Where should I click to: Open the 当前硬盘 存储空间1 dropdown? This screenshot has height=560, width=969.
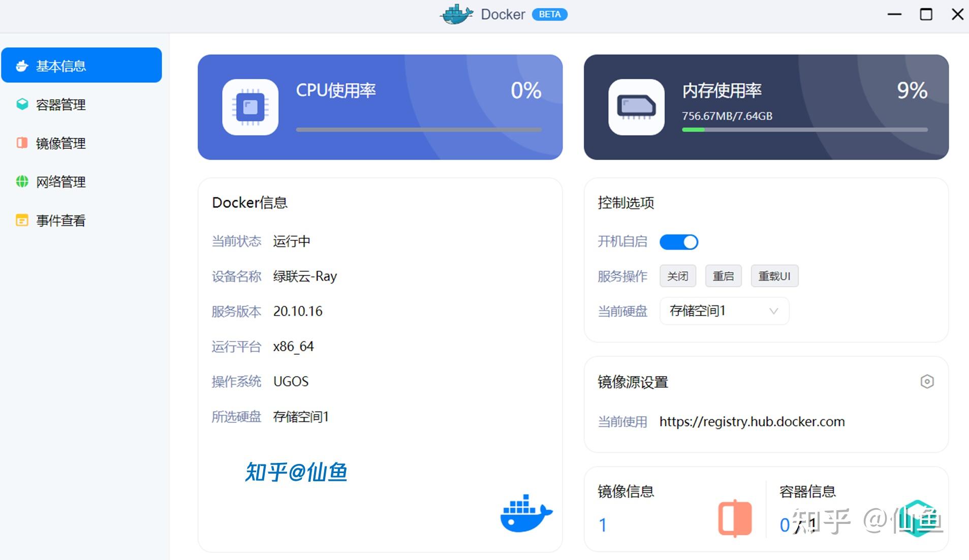(x=724, y=311)
